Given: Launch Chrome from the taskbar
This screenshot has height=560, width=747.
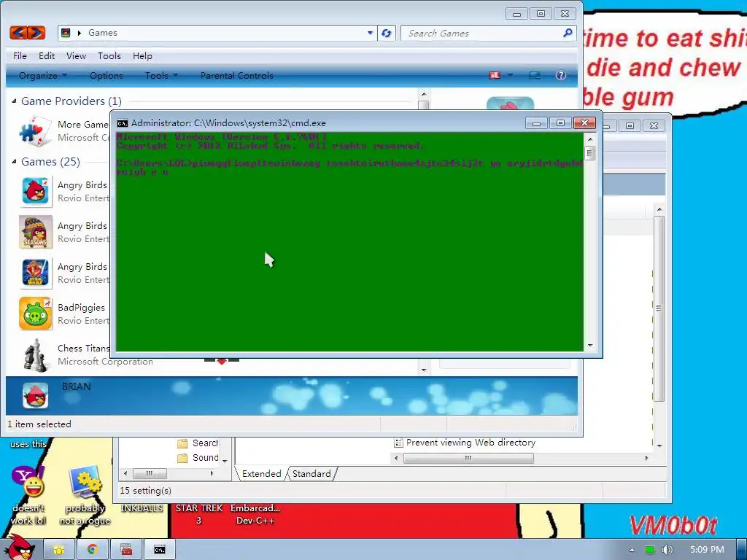Looking at the screenshot, I should (x=92, y=550).
